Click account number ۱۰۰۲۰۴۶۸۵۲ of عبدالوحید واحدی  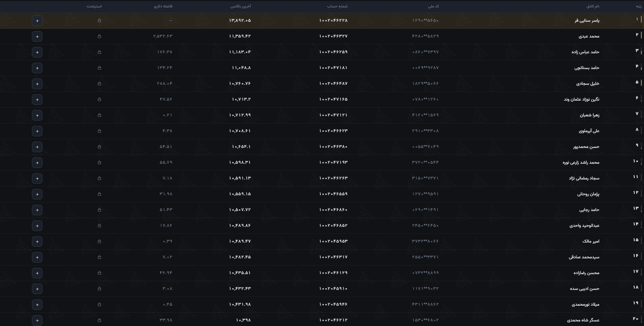click(333, 225)
